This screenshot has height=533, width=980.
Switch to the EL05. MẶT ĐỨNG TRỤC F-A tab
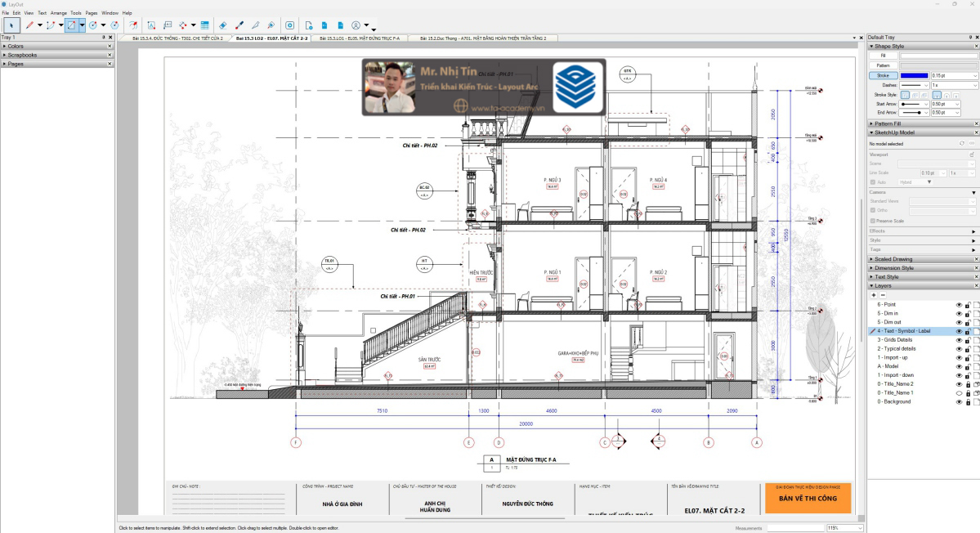click(360, 38)
